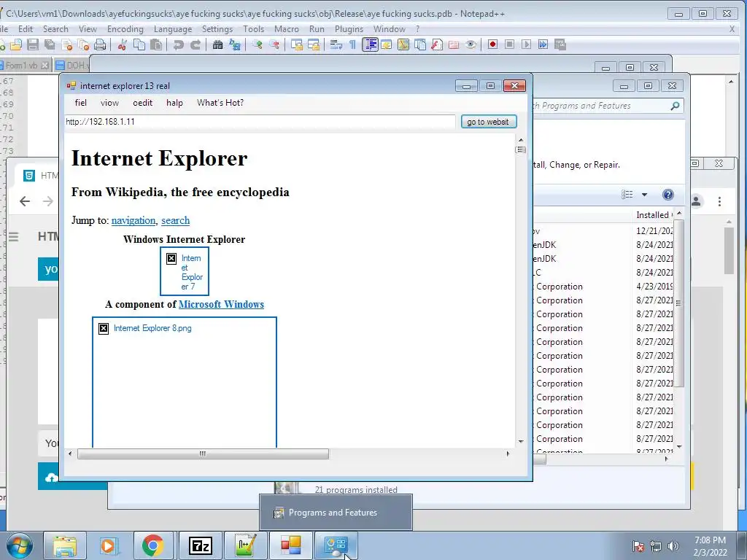
Task: Click the Chrome back arrow
Action: pyautogui.click(x=25, y=201)
